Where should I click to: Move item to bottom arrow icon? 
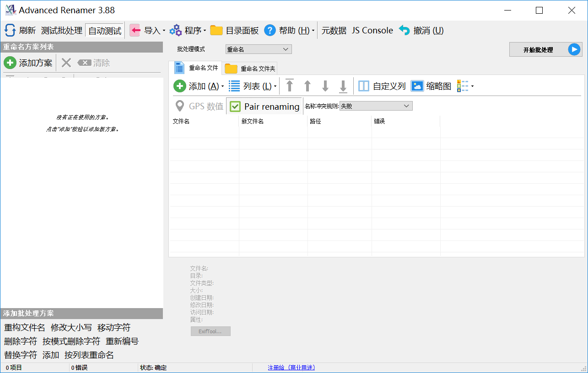click(343, 85)
